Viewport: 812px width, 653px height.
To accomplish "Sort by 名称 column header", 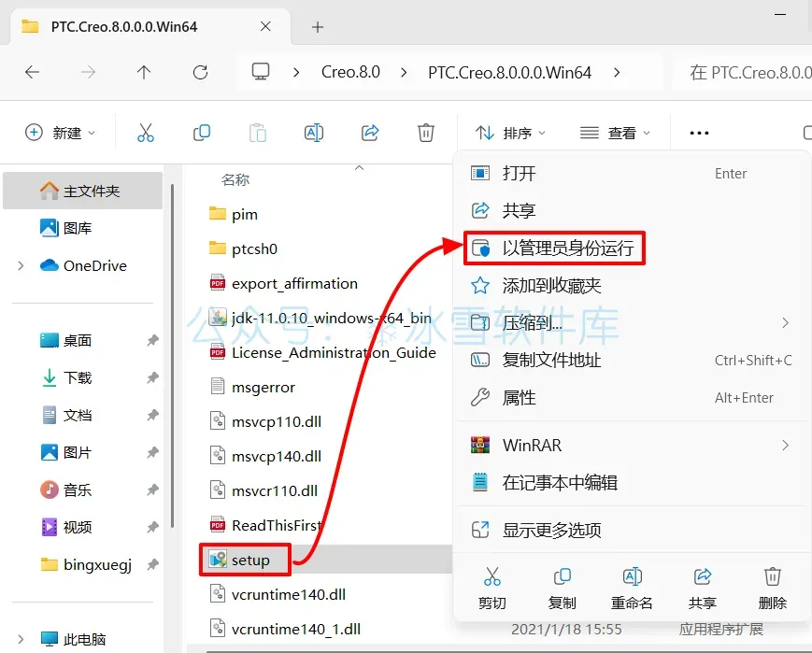I will click(x=235, y=179).
